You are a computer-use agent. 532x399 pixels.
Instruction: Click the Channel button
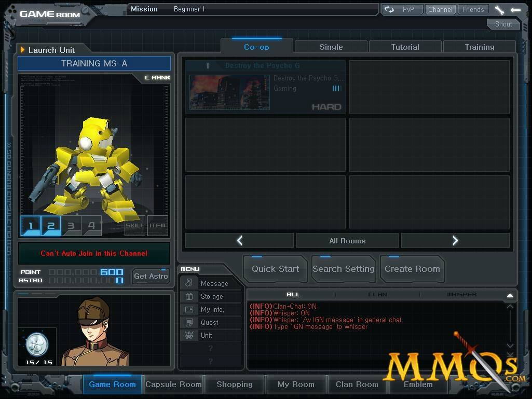[440, 9]
